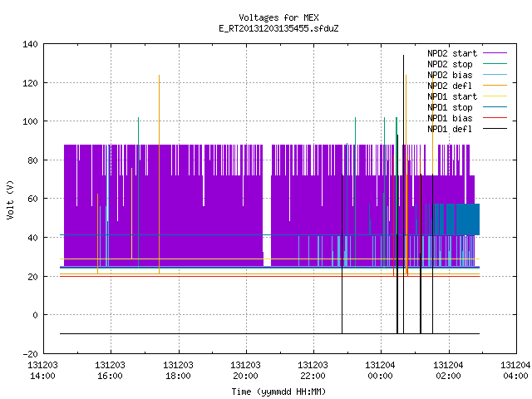Click the x-axis label 131203 22:00
This screenshot has width=532, height=399.
pos(313,371)
